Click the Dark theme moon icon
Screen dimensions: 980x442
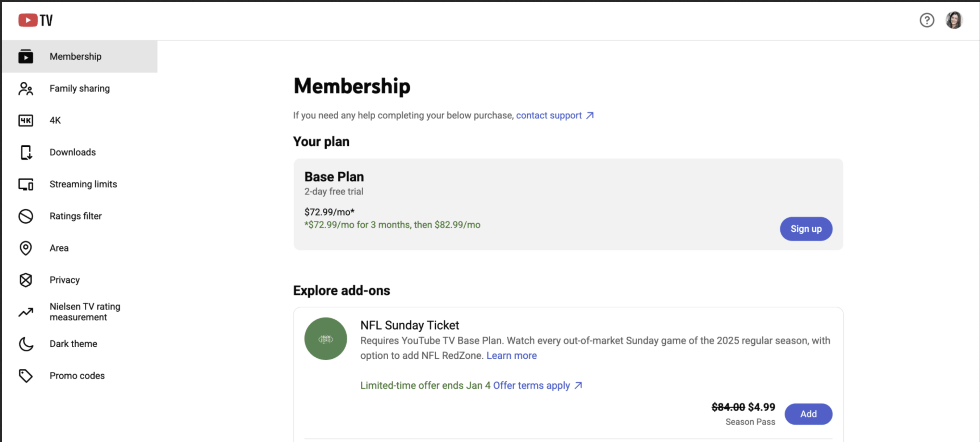25,344
